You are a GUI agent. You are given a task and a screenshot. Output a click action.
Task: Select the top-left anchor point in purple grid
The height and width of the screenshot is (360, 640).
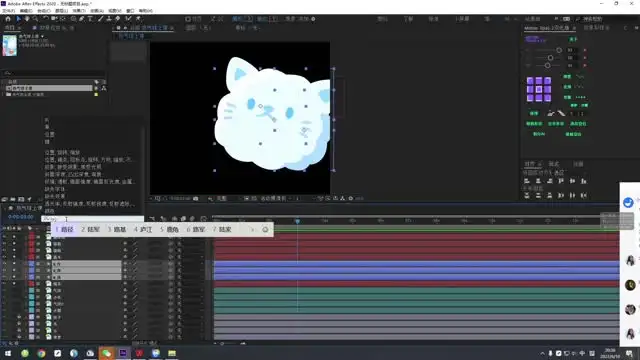[x=530, y=80]
